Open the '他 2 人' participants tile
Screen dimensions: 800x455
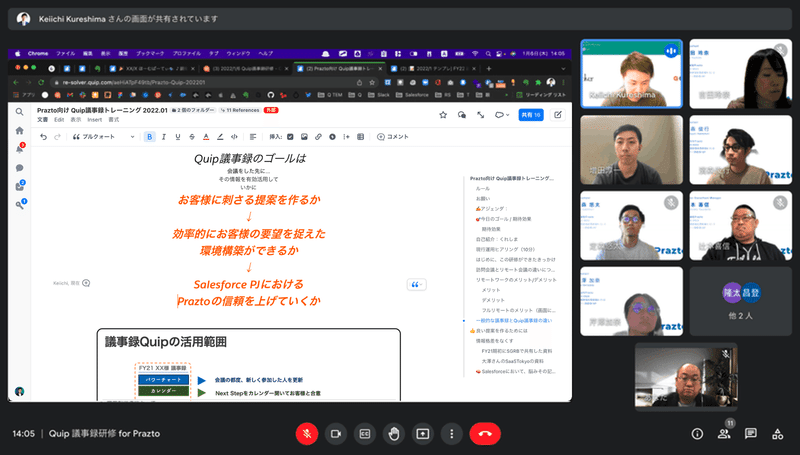tap(741, 301)
